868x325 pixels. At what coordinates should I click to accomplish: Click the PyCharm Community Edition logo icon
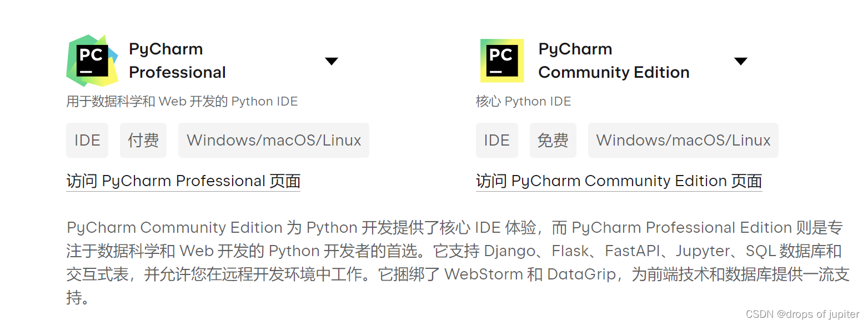(501, 60)
